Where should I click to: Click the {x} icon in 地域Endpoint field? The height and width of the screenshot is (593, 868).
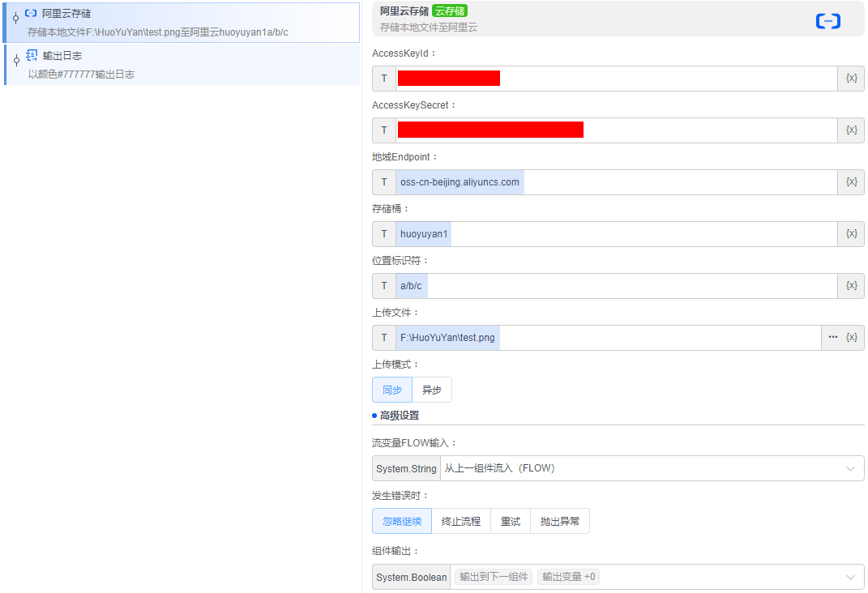pyautogui.click(x=851, y=182)
